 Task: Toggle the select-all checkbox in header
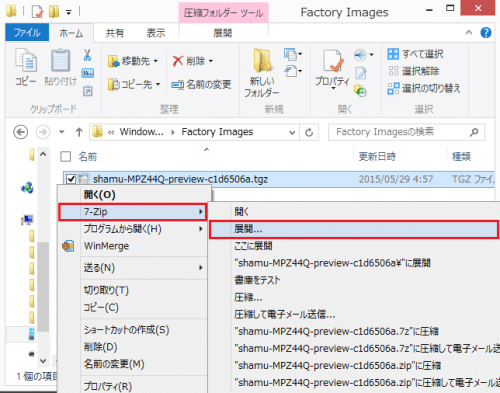point(66,156)
